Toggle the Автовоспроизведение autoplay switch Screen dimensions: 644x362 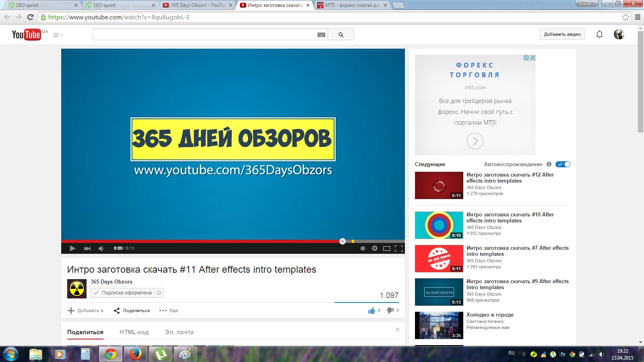563,164
